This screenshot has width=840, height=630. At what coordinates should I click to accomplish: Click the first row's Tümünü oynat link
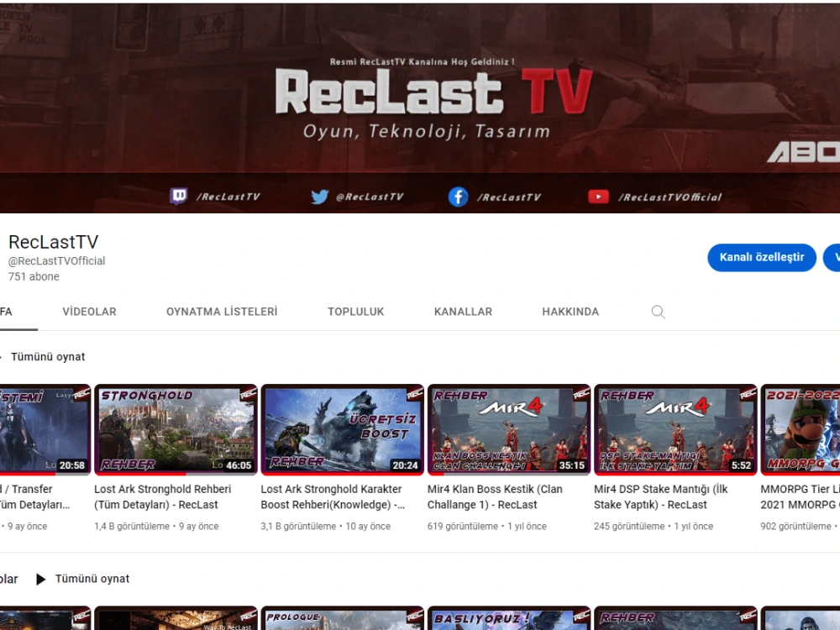tap(48, 357)
